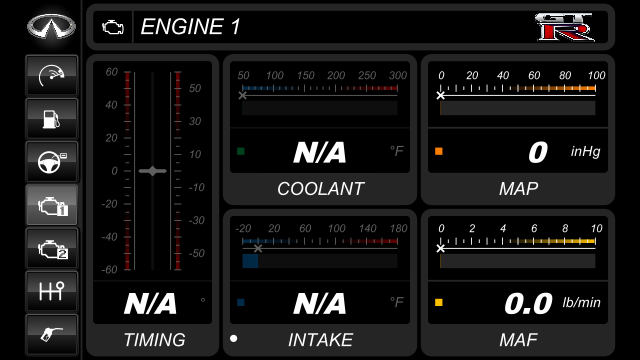This screenshot has width=640, height=360.
Task: Toggle the white dot beside INTAKE label
Action: (233, 338)
